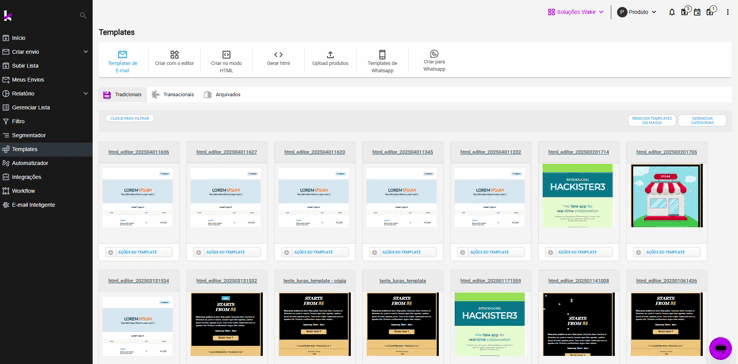Click html_editor_202503201705 store thumbnail
Viewport: 738px width, 364px height.
667,195
